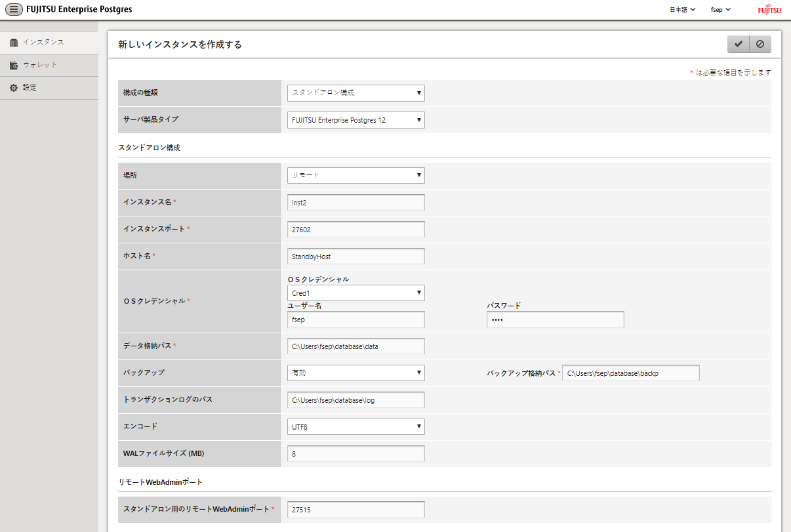The image size is (791, 532).
Task: Click the リモートWebAdminポート field with 27515
Action: (x=356, y=509)
